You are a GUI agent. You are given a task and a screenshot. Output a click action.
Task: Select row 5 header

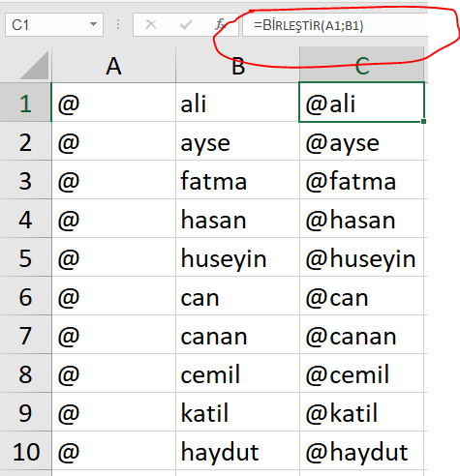[25, 257]
